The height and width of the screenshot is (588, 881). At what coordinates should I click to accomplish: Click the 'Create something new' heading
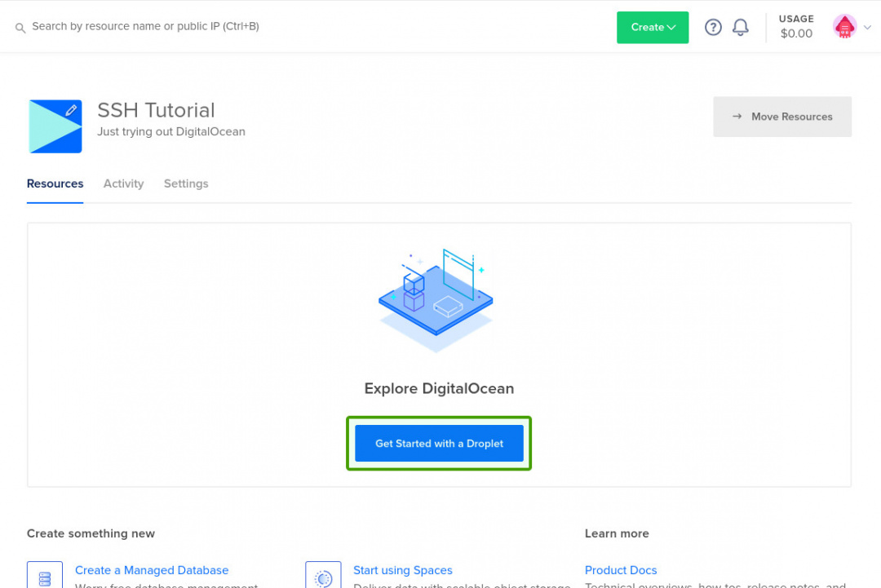[91, 533]
